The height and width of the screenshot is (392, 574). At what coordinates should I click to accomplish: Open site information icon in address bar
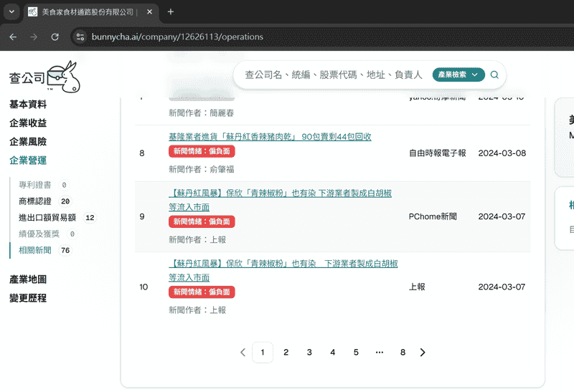[80, 37]
